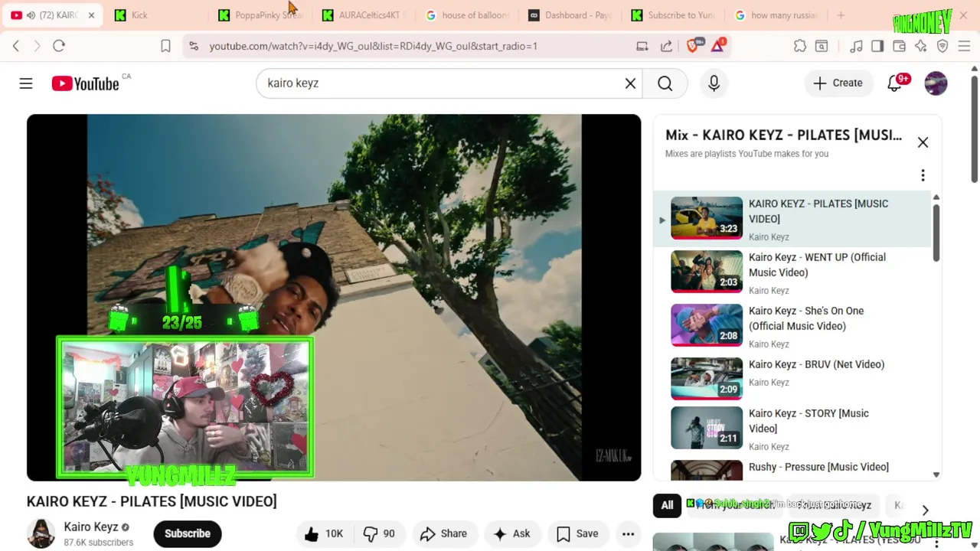Play BRUV (Net Video) from mix
980x551 pixels.
[792, 378]
